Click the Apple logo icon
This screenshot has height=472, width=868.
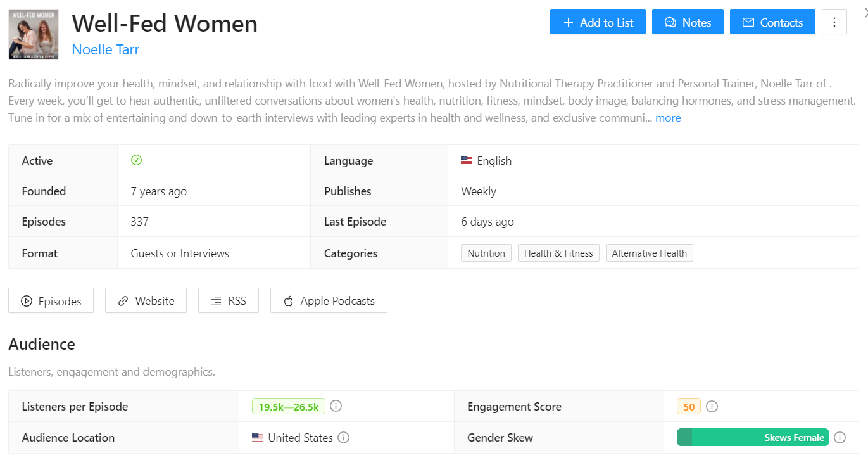(x=288, y=301)
